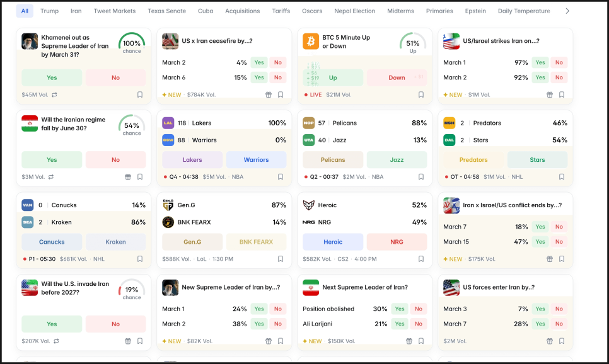Viewport: 609px width, 364px height.
Task: Pick Predators in the Predators vs Stars game
Action: pos(473,160)
